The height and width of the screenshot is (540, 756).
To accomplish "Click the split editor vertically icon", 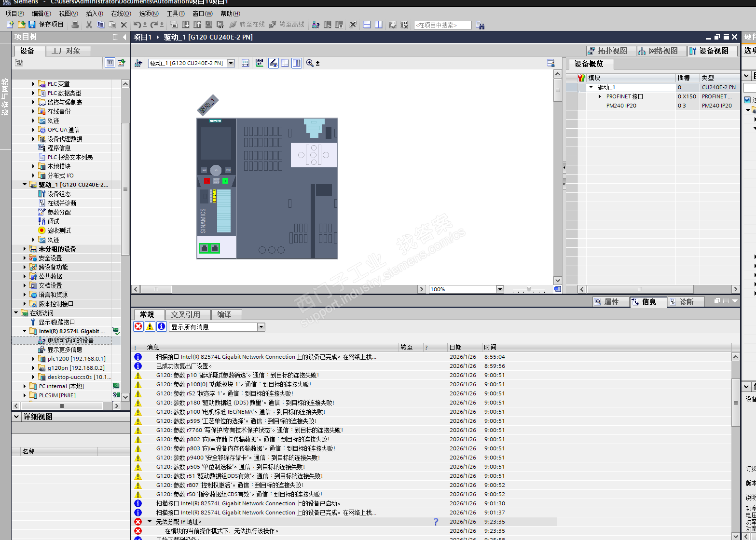I will [379, 25].
